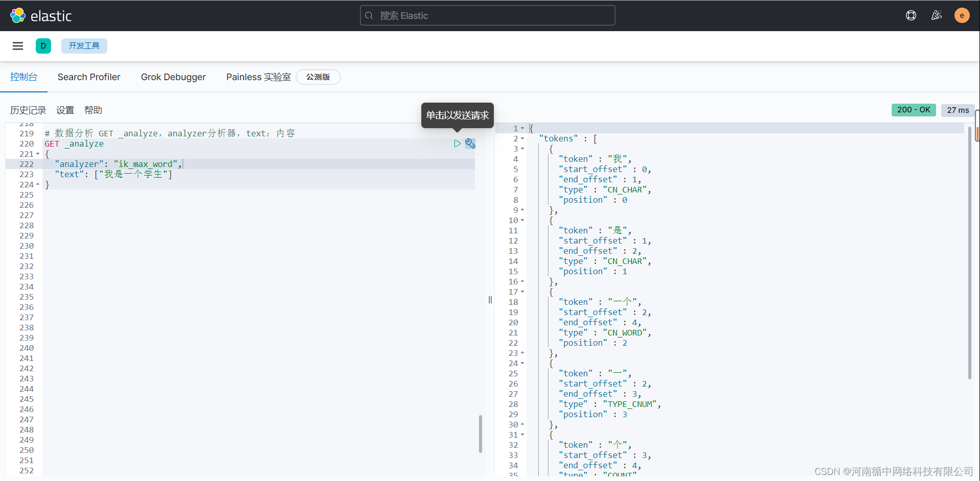Focus the 搜索 Elastic search field
The image size is (980, 481).
click(x=488, y=16)
